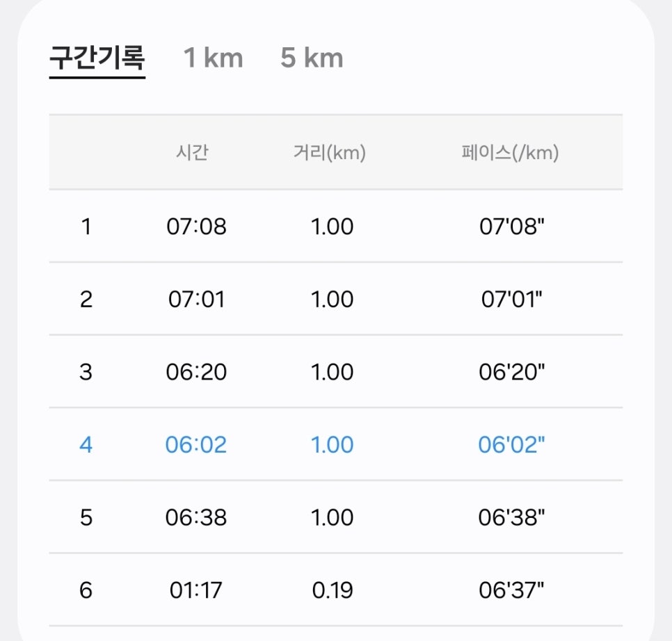Click the blue 06:02 time value
The height and width of the screenshot is (641, 672).
tap(196, 444)
